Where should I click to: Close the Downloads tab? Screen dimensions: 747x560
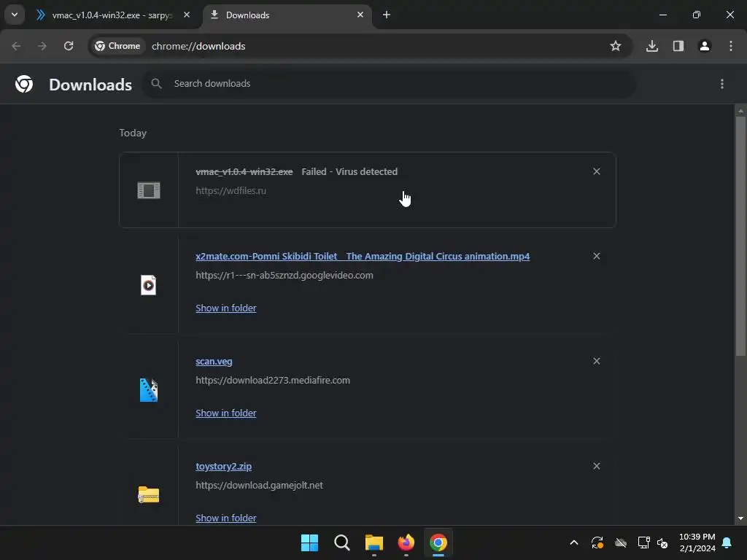point(360,15)
